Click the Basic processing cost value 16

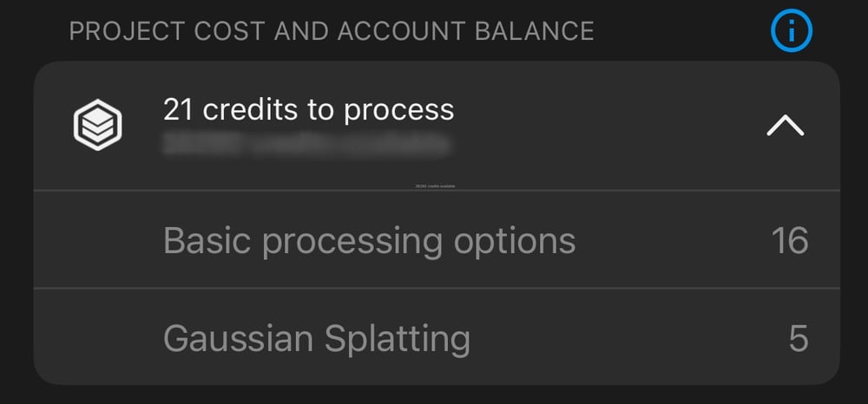[790, 240]
